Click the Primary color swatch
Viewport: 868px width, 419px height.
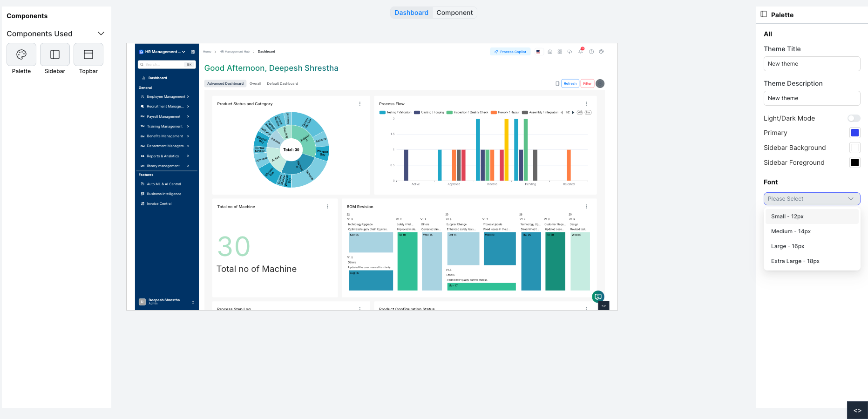point(854,133)
